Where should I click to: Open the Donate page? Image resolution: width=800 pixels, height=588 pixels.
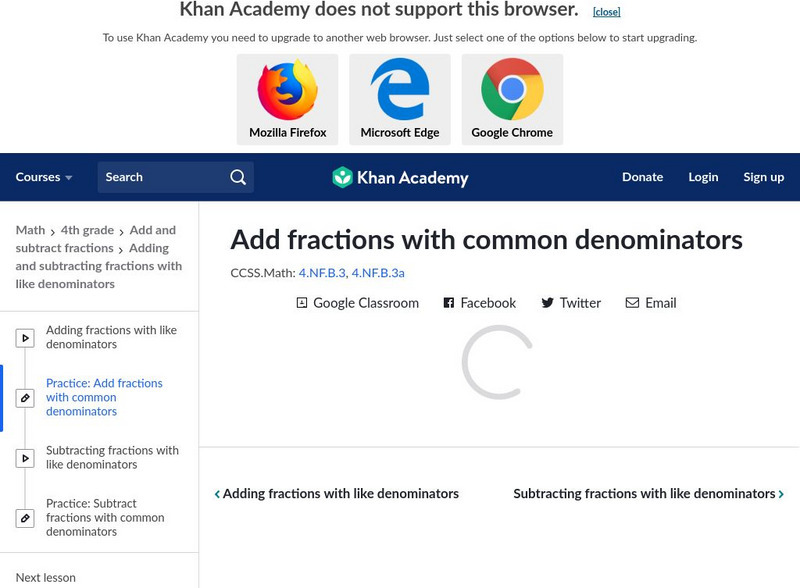point(642,177)
